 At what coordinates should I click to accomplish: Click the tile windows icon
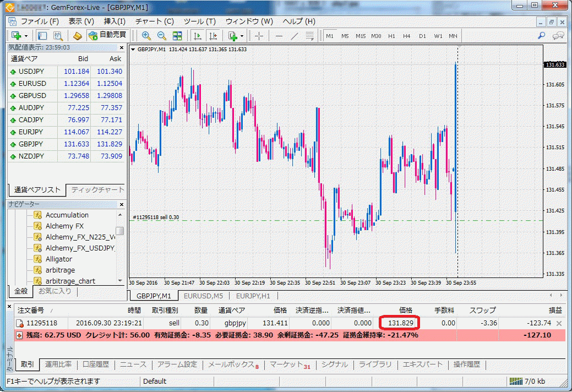[x=177, y=36]
